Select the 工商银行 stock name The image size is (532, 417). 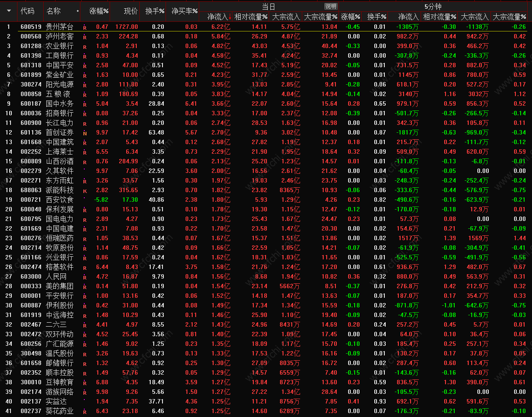coord(60,55)
